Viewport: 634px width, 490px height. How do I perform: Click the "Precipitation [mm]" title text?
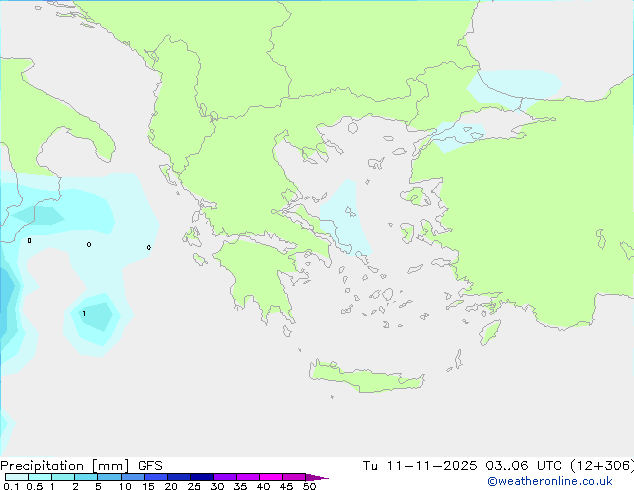[65, 466]
